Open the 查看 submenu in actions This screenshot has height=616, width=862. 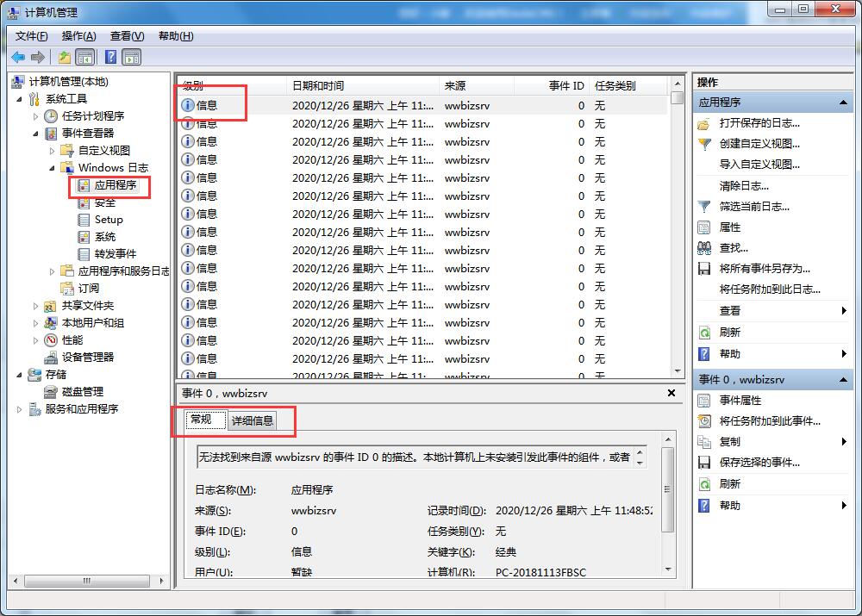coord(729,311)
